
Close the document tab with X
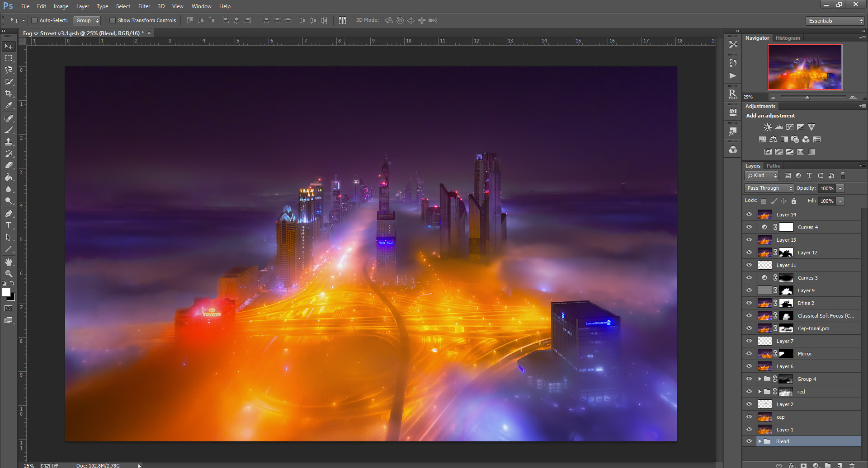[x=149, y=33]
